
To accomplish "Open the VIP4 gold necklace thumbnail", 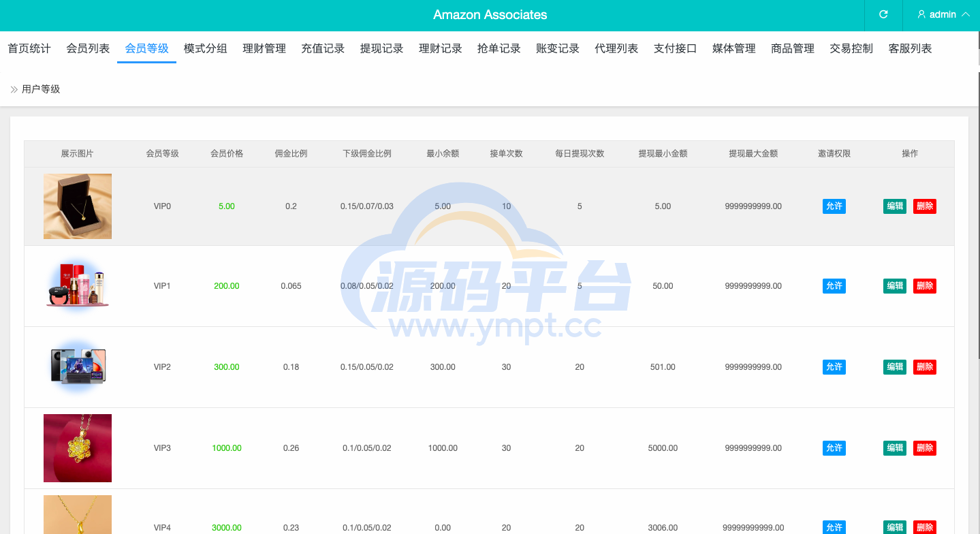I will 78,514.
